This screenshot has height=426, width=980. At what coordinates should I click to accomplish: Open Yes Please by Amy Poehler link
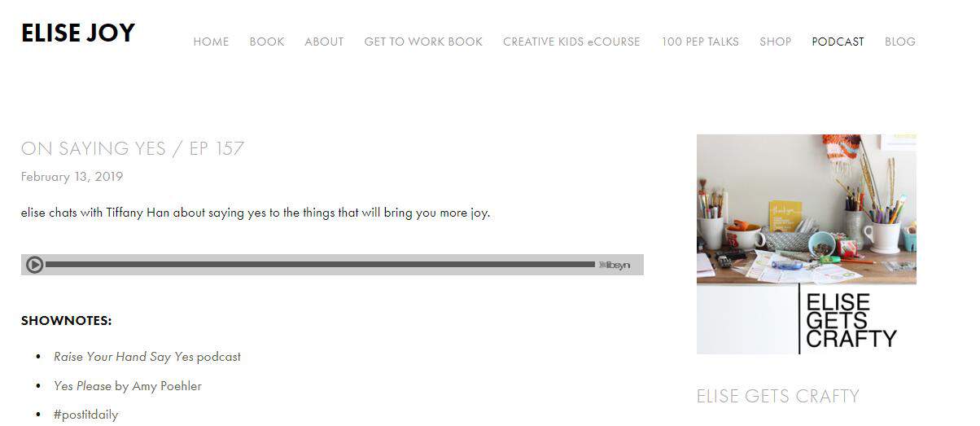[x=128, y=386]
